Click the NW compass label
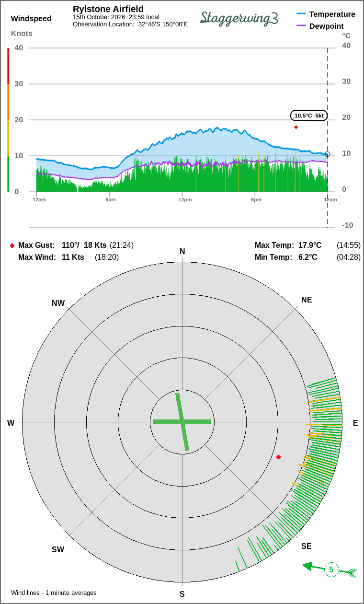This screenshot has width=364, height=604. [58, 303]
